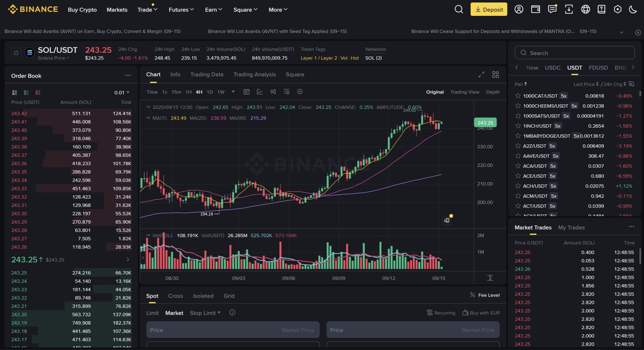Expand chart to fullscreen
This screenshot has width=644, height=350.
coord(481,75)
